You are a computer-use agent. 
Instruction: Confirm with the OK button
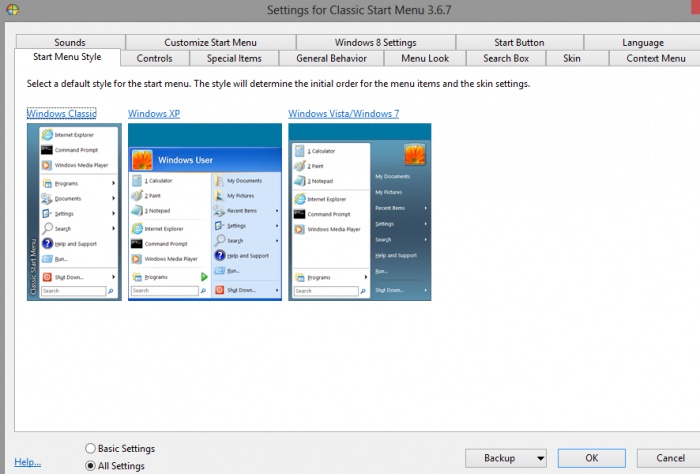point(592,458)
